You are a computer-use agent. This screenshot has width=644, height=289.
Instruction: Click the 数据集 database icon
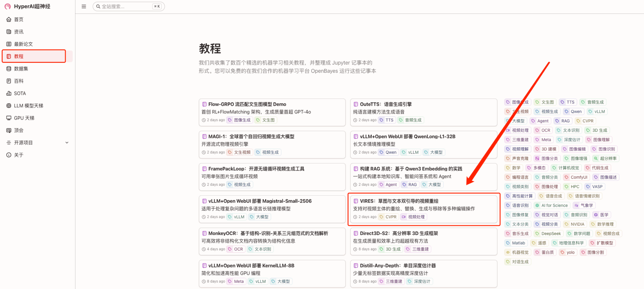coord(9,69)
